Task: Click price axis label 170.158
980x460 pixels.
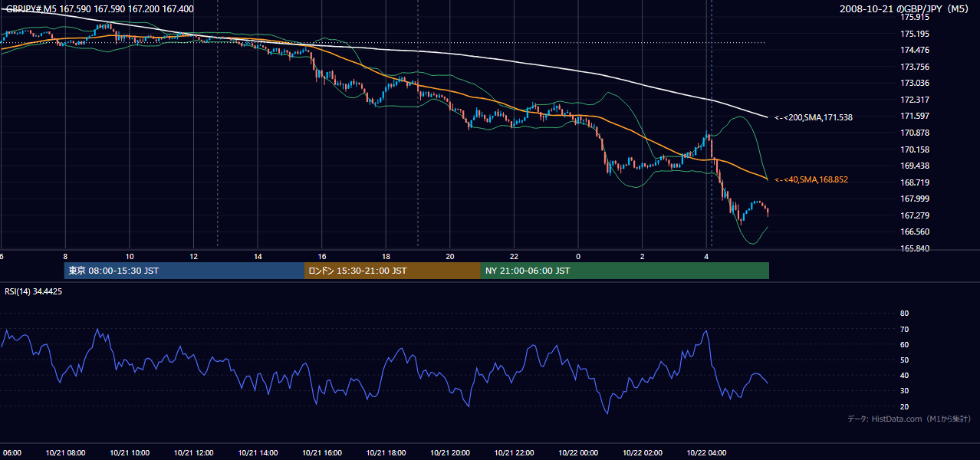Action: 915,149
